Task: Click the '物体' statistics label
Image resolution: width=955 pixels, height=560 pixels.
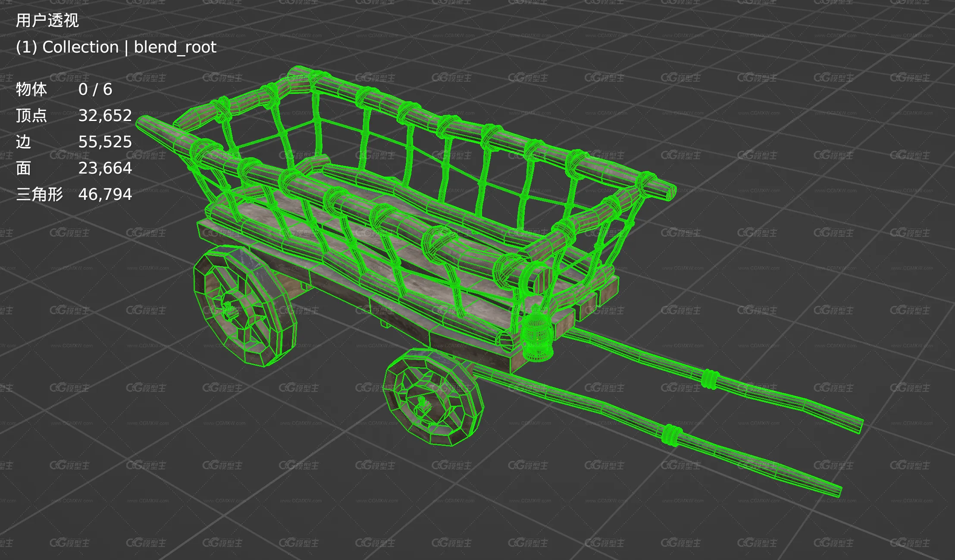Action: click(31, 89)
